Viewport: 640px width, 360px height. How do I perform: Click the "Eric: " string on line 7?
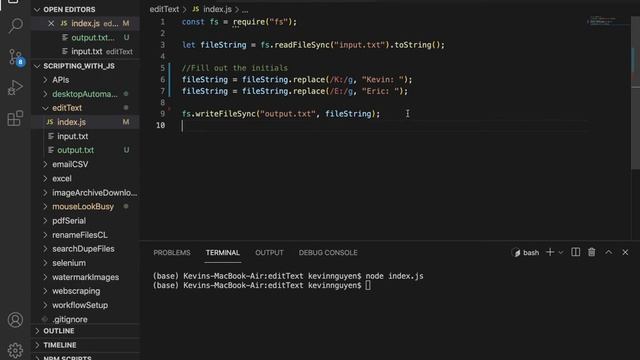(380, 91)
